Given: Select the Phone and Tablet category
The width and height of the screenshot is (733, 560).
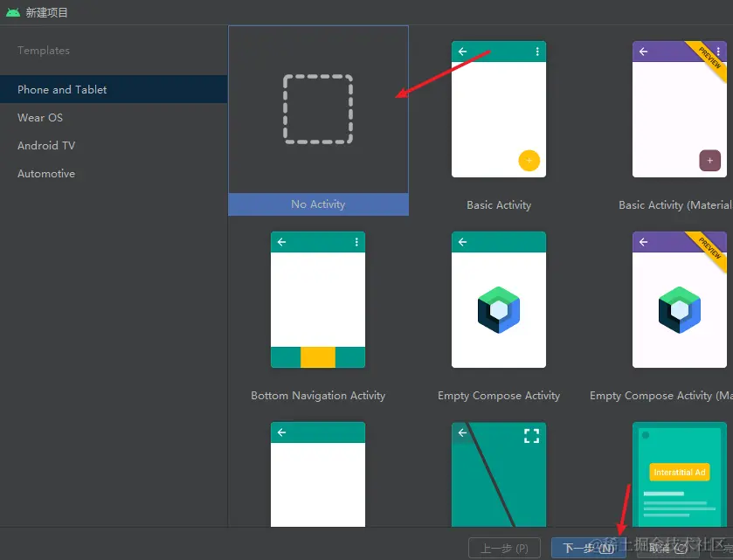Looking at the screenshot, I should point(114,89).
